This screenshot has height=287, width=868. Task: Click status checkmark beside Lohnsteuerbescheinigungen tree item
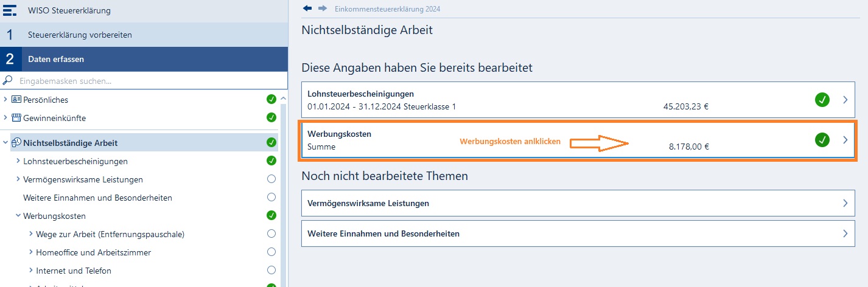pos(271,161)
